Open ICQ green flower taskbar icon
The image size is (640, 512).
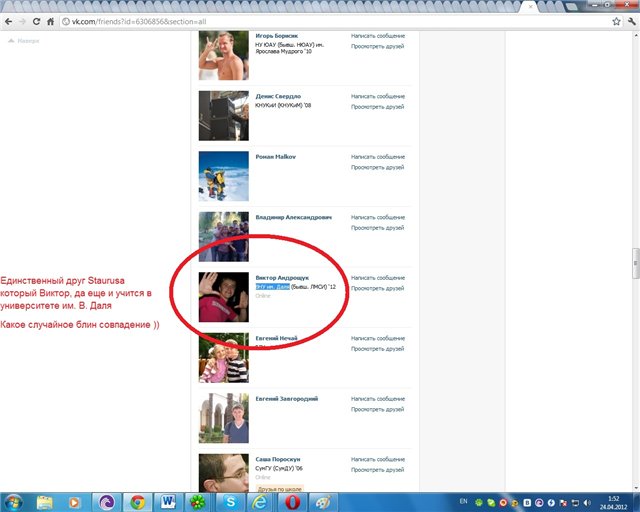click(198, 502)
